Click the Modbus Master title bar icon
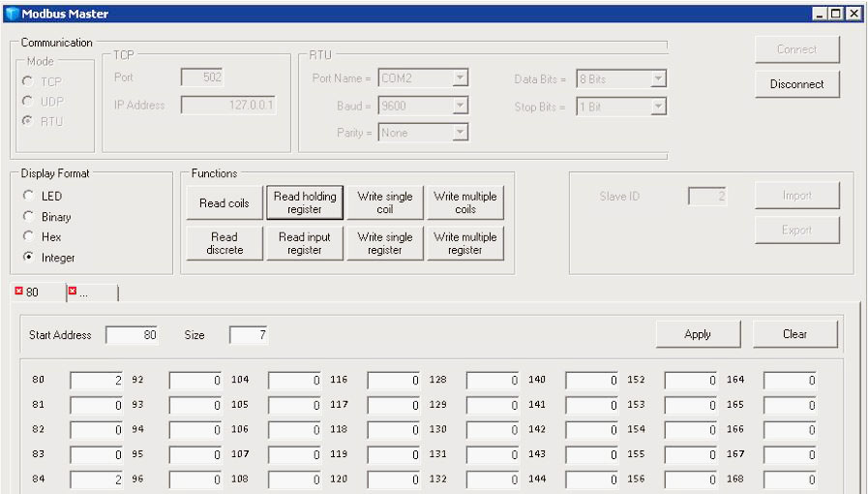 (13, 14)
